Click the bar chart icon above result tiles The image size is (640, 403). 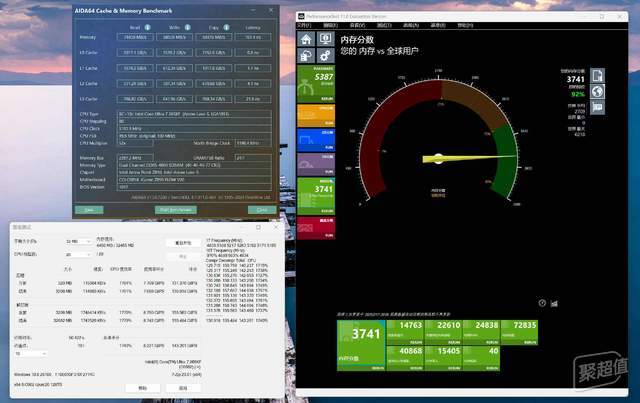coord(554,303)
